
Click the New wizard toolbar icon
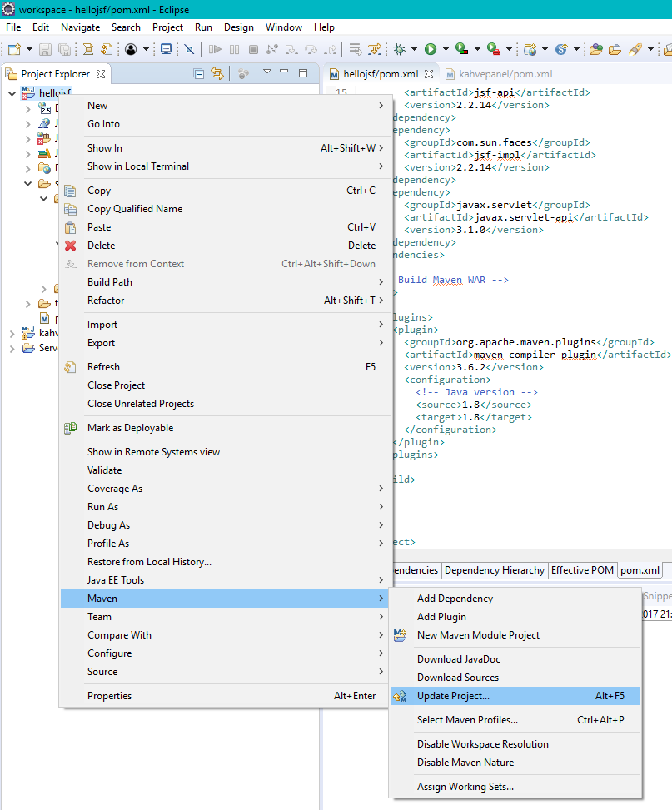click(x=14, y=49)
